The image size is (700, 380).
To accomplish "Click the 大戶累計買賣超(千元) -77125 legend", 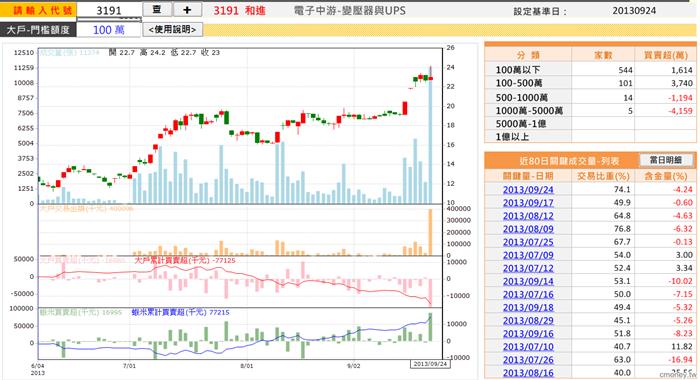I will point(185,260).
